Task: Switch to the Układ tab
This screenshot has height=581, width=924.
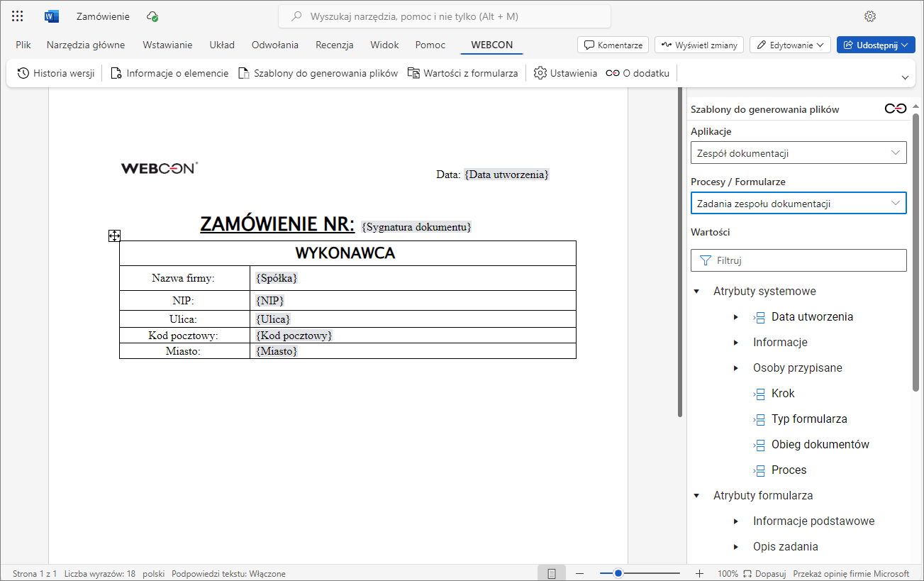Action: (222, 45)
